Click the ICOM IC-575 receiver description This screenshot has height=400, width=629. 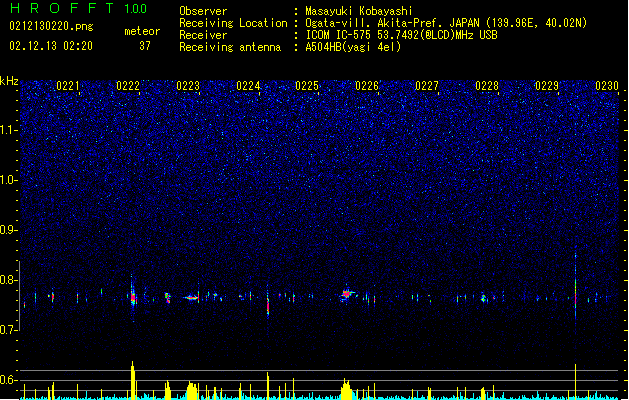click(401, 35)
